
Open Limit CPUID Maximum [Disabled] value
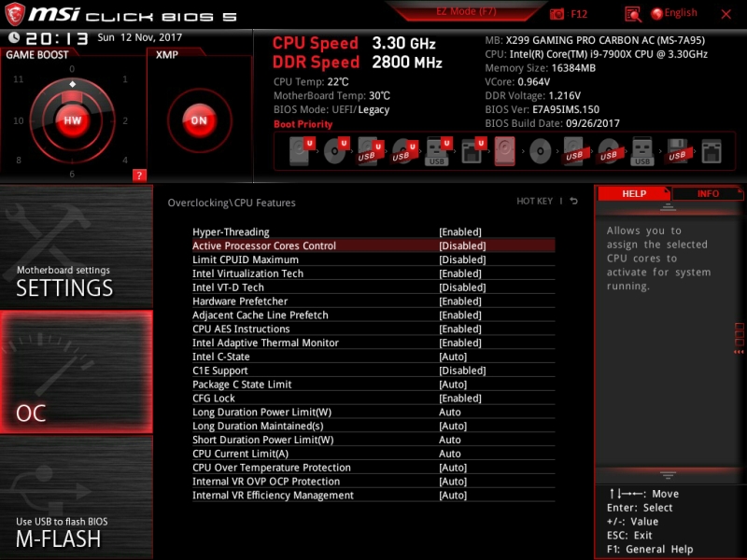pyautogui.click(x=462, y=259)
